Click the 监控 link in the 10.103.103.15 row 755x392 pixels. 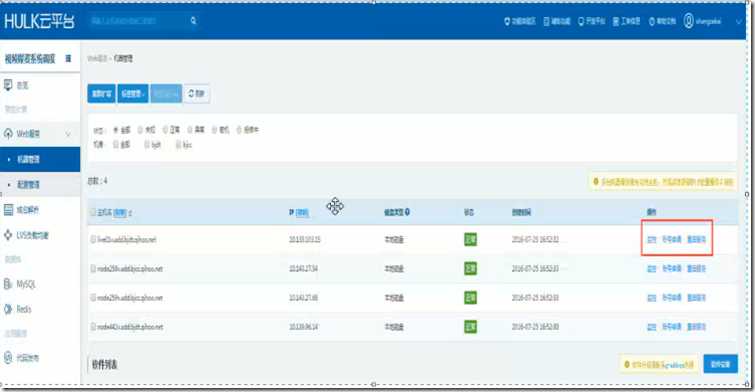[x=651, y=239]
